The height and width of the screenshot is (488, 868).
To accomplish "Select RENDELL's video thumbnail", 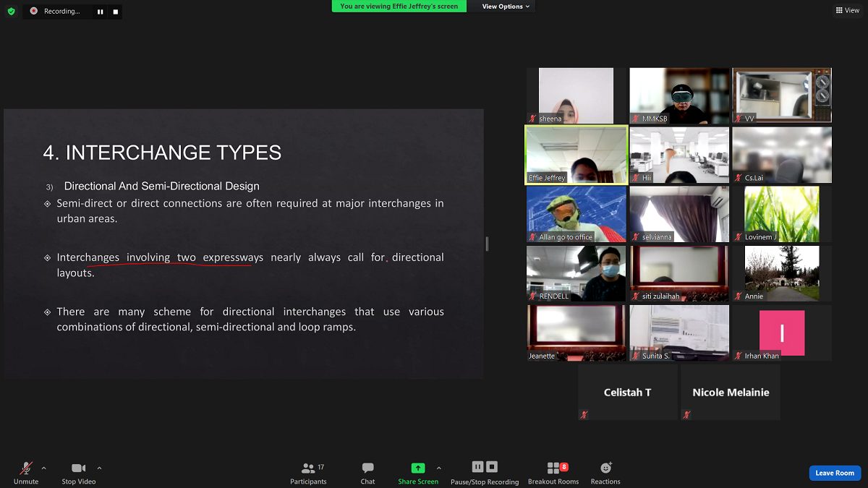I will tap(576, 273).
